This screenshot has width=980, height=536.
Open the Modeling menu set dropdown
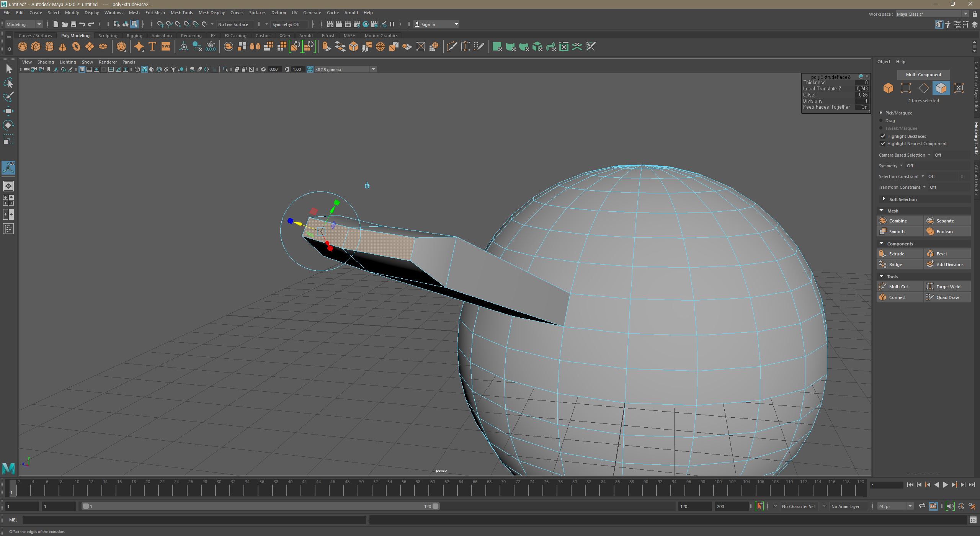click(24, 25)
